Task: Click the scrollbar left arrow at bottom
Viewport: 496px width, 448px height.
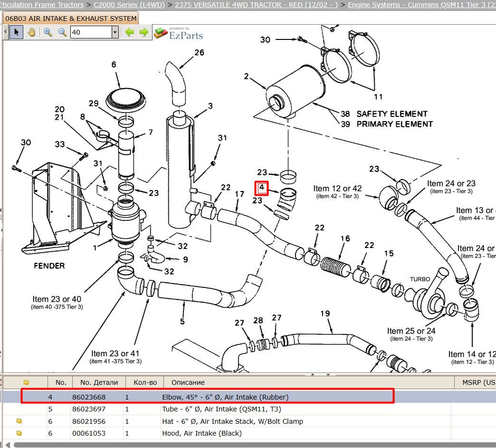Action: click(8, 445)
